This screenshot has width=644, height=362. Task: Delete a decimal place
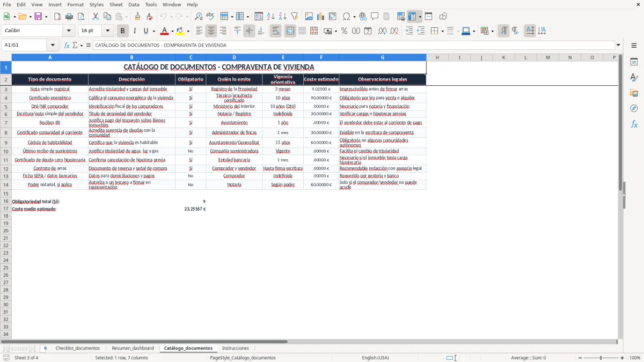394,31
